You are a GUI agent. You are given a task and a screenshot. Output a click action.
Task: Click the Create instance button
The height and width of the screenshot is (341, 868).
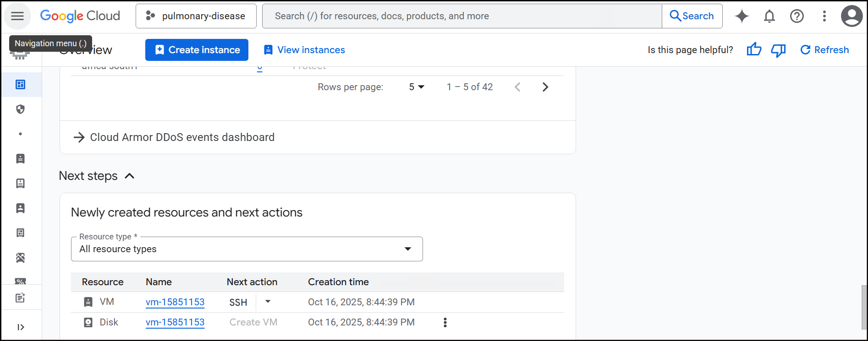[x=197, y=50]
